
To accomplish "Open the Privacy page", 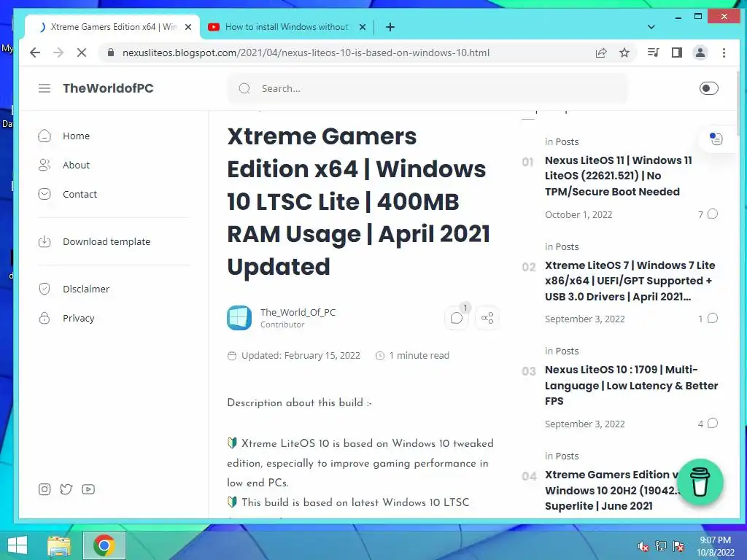I will [x=78, y=318].
